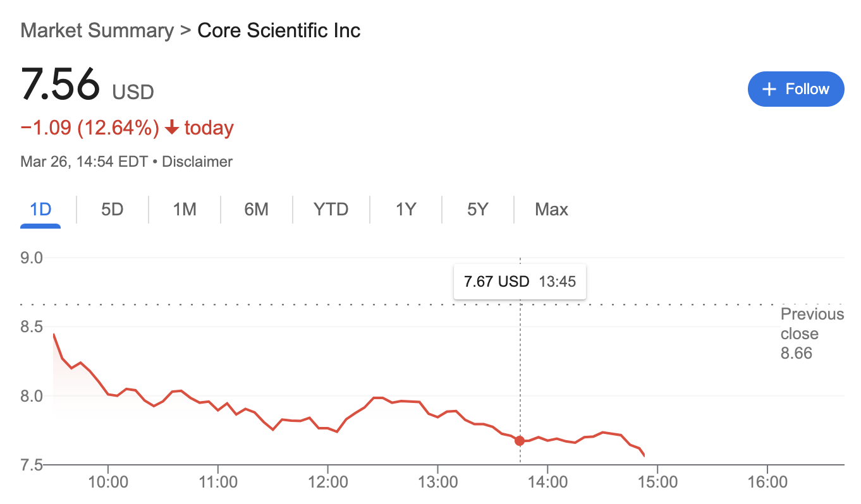Click the plus icon in the Follow button
861x504 pixels.
click(769, 89)
